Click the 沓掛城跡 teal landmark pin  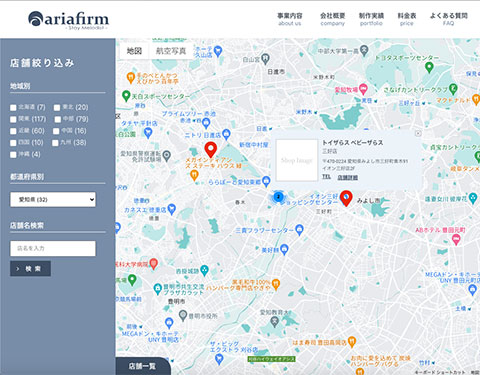pos(205,270)
